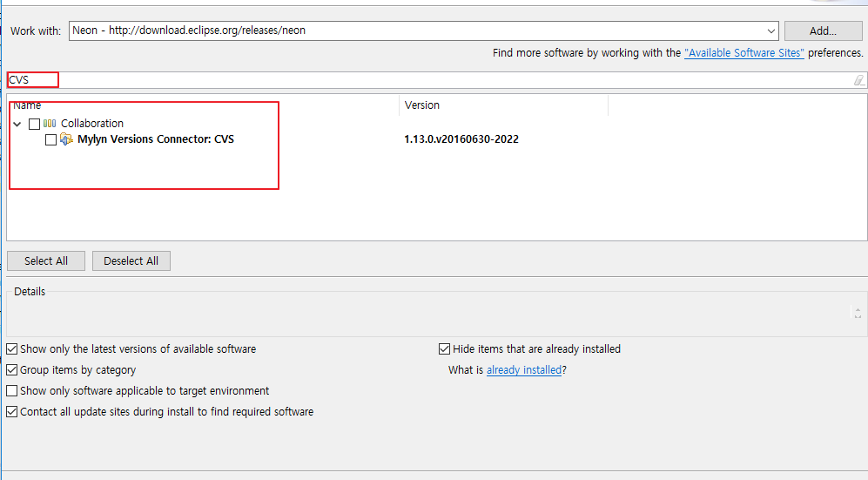Image resolution: width=868 pixels, height=480 pixels.
Task: Click version 1.13.0.v20160630-2022 cell
Action: (x=461, y=139)
